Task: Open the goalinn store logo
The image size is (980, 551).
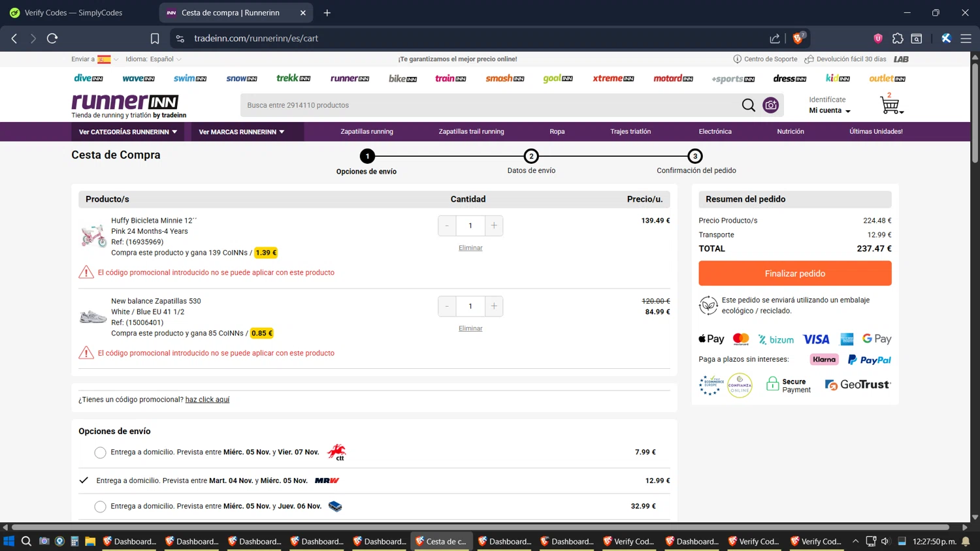Action: point(558,78)
